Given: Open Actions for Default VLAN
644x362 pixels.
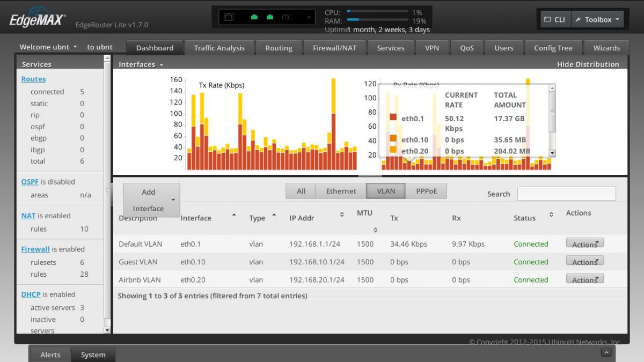Looking at the screenshot, I should click(x=584, y=243).
